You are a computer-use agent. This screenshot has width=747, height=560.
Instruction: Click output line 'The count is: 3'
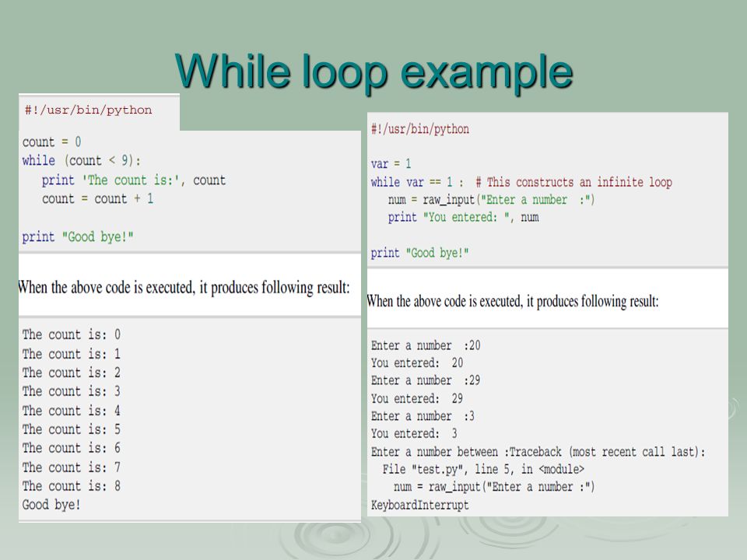point(72,391)
